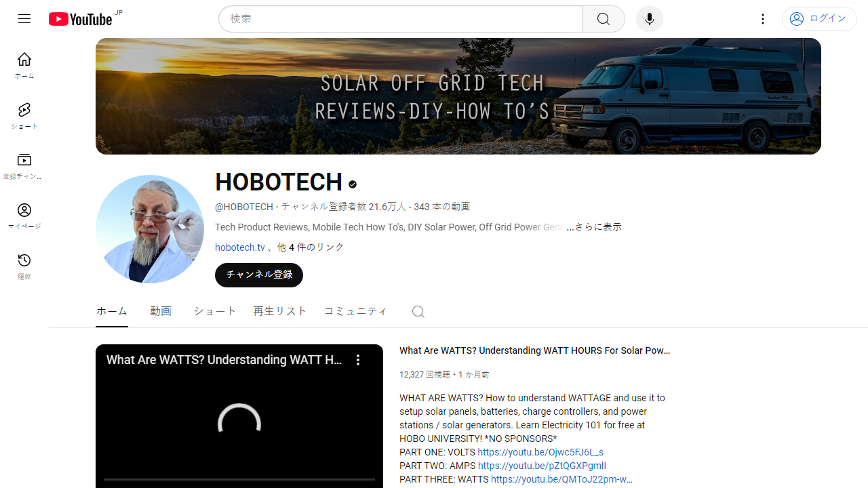The width and height of the screenshot is (868, 488).
Task: Open the hobotech.tv link
Action: coord(240,247)
